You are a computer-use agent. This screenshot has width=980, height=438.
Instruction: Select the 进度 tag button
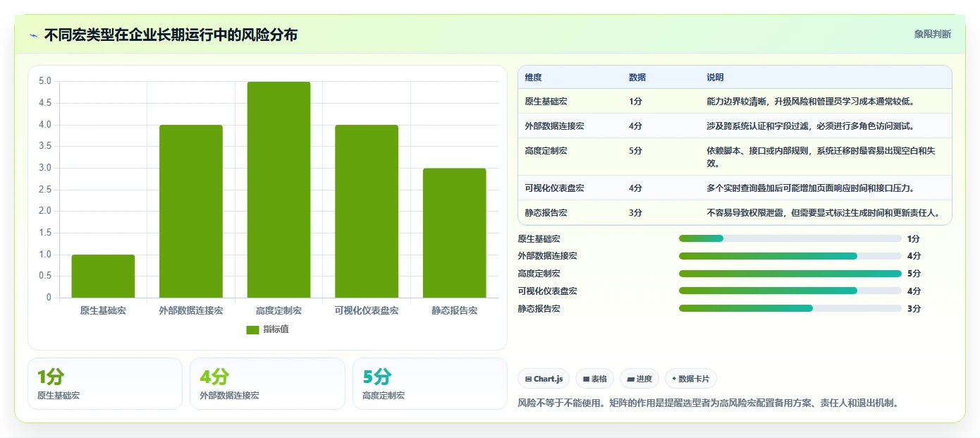coord(639,379)
